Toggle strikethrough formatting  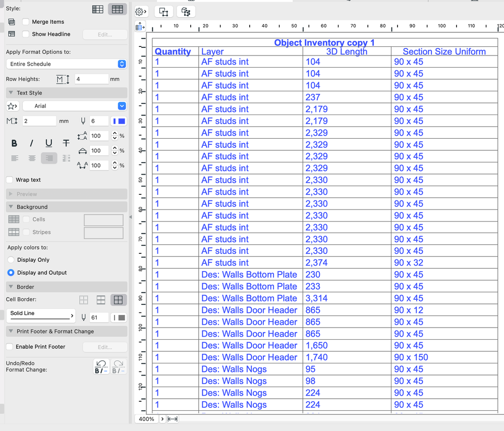pyautogui.click(x=66, y=143)
